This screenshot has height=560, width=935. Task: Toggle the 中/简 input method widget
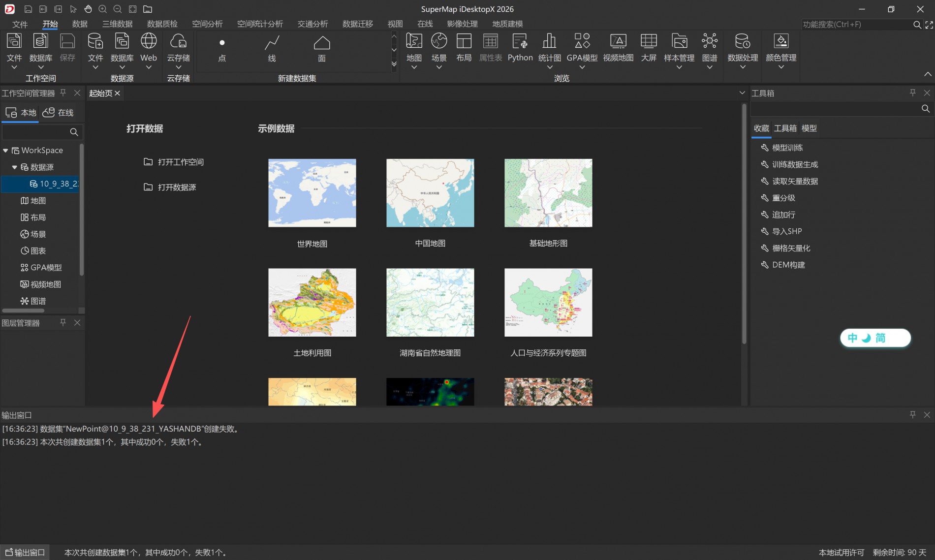(x=875, y=338)
